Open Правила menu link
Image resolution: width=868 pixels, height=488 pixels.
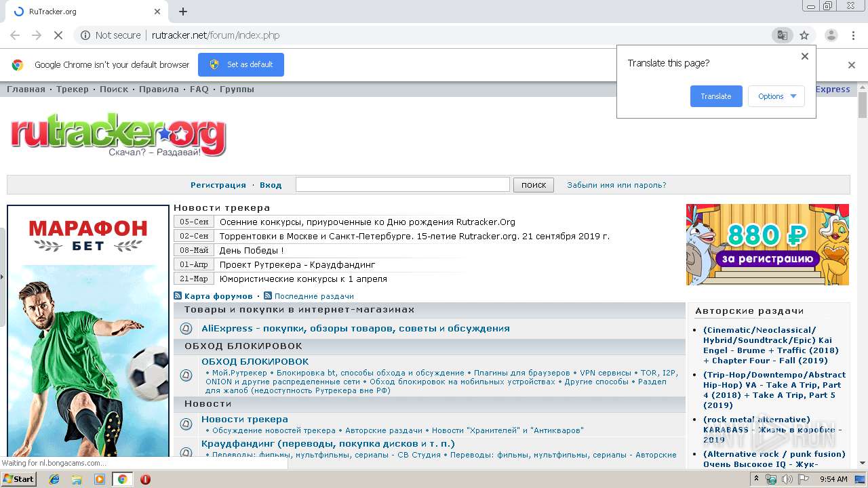coord(159,89)
